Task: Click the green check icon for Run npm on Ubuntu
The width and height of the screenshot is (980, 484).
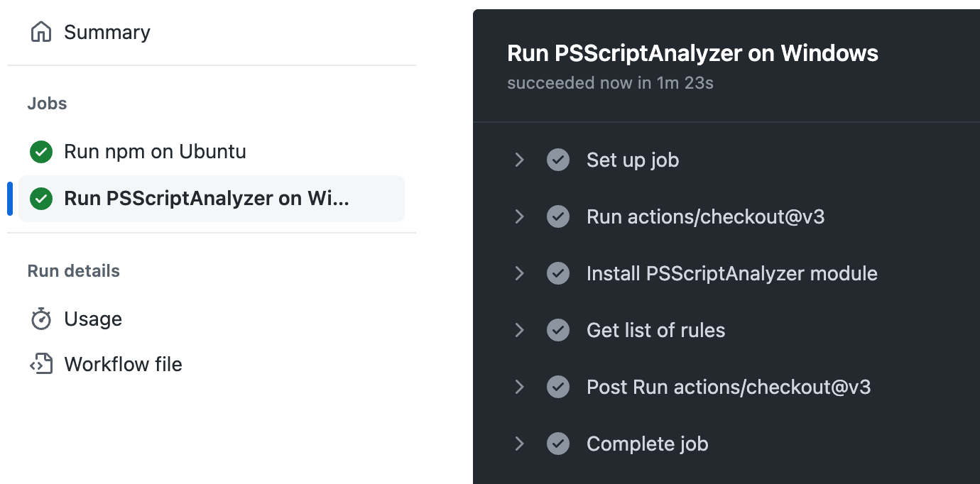Action: tap(41, 151)
